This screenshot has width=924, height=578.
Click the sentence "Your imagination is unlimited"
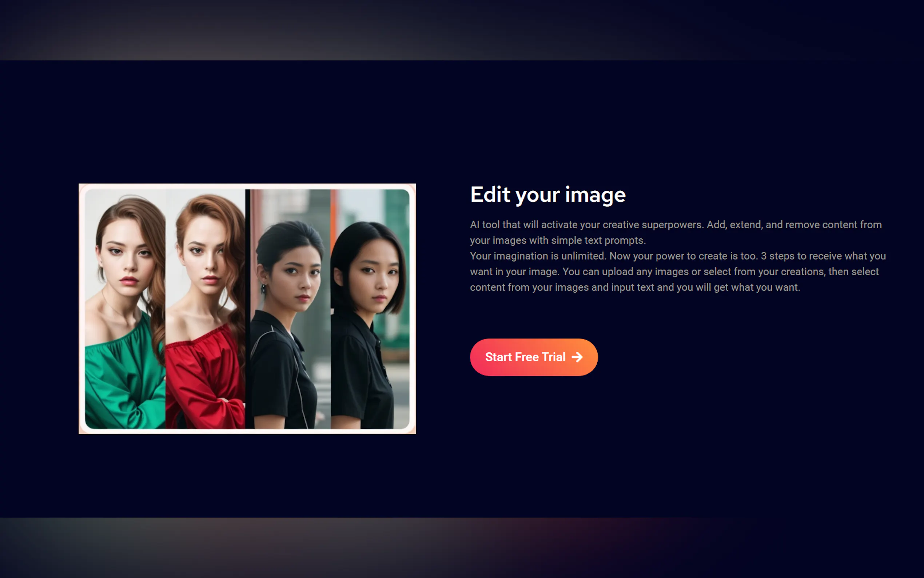point(538,256)
